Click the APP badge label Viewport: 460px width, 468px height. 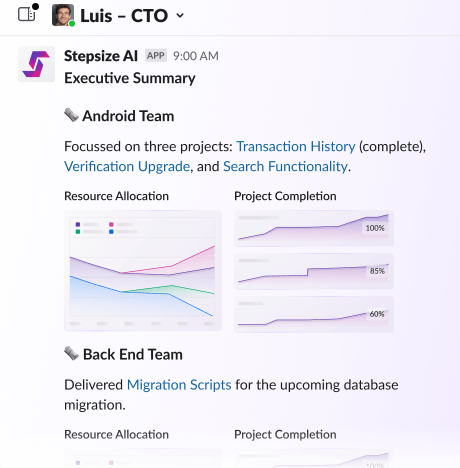pyautogui.click(x=156, y=56)
